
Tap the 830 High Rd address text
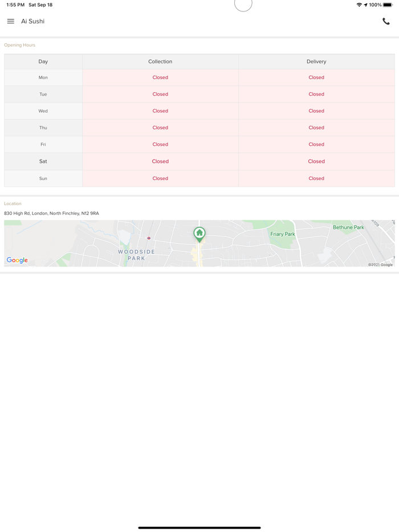click(51, 214)
